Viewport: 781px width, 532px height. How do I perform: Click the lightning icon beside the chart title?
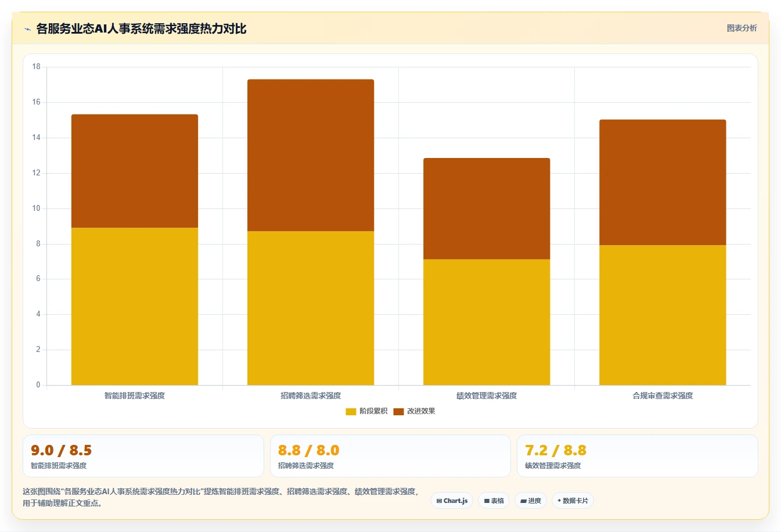[27, 29]
